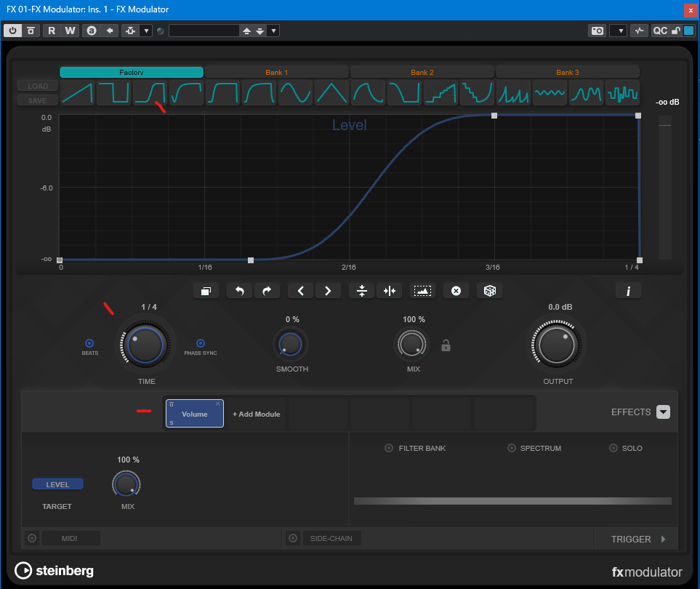Select the staircase steps curve preset
This screenshot has width=700, height=589.
(x=440, y=93)
